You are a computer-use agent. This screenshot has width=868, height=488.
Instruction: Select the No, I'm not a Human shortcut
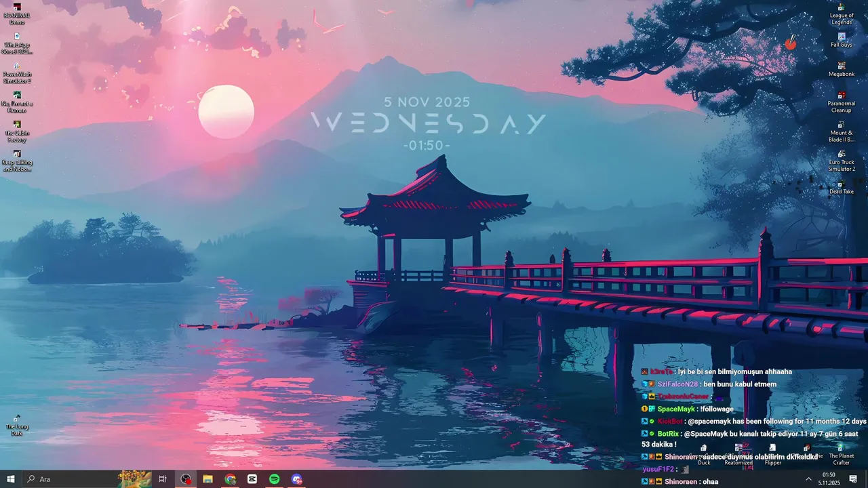coord(17,102)
